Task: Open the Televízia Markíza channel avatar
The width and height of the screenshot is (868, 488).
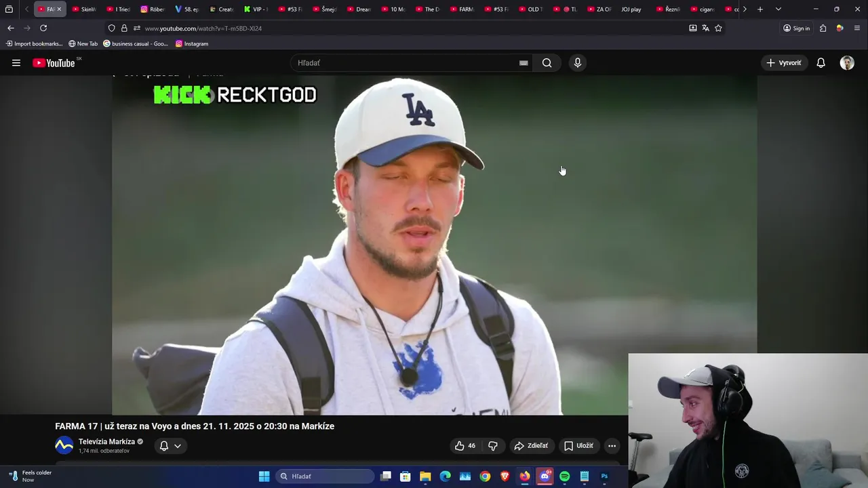Action: coord(64,445)
